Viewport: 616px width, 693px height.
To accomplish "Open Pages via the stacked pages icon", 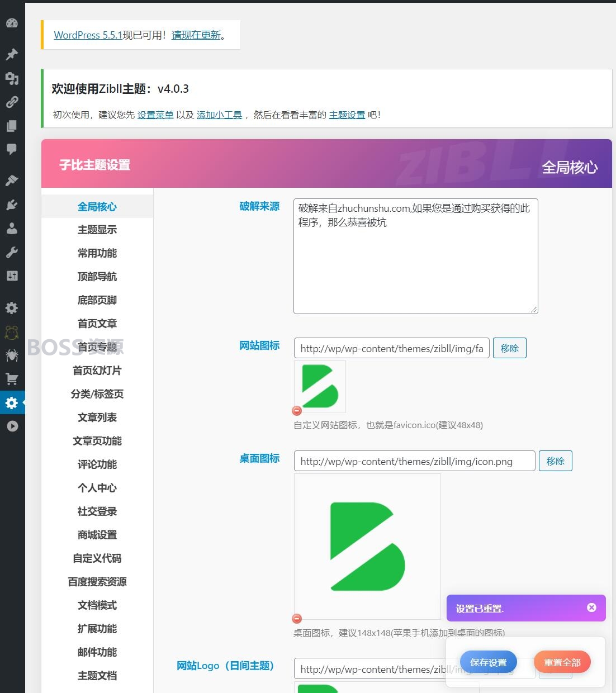I will (x=12, y=126).
